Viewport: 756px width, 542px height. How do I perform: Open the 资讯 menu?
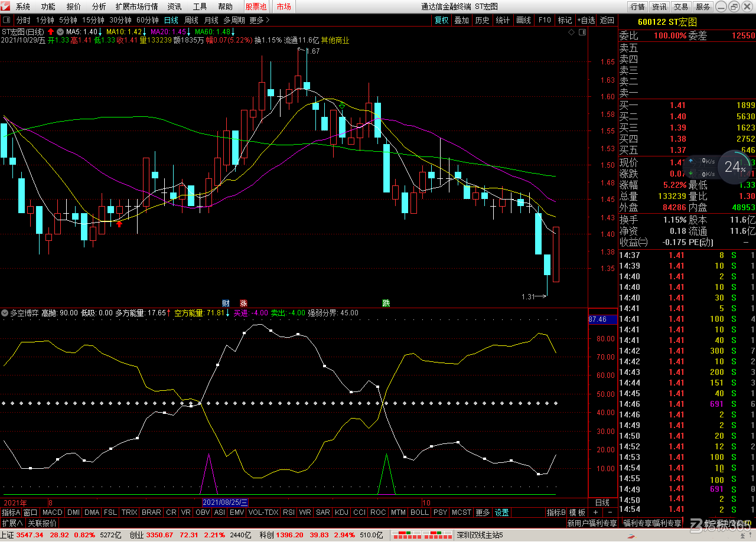coord(174,6)
